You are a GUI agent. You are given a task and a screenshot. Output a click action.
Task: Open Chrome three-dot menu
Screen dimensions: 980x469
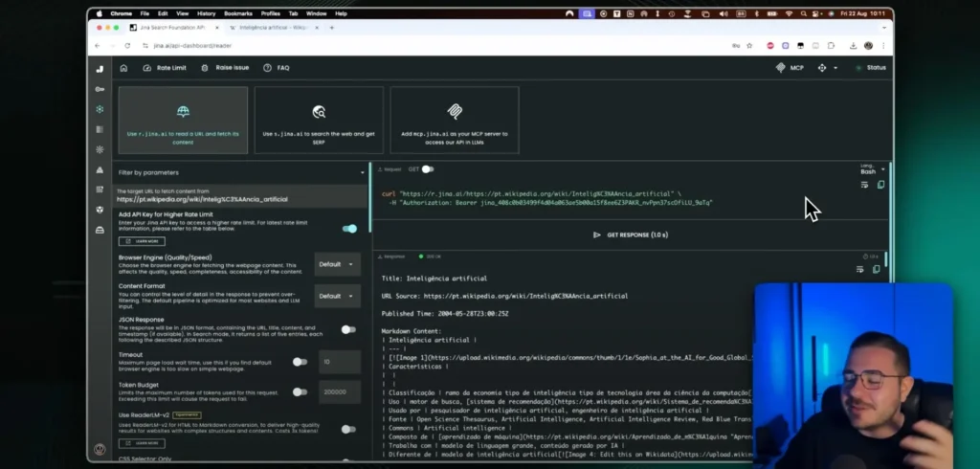click(x=883, y=46)
